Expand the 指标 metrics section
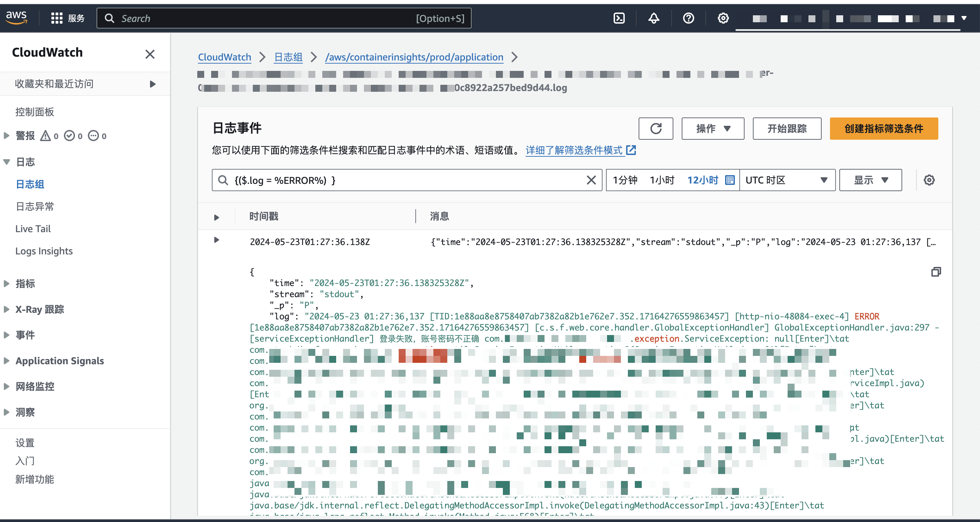The height and width of the screenshot is (522, 980). pos(7,283)
